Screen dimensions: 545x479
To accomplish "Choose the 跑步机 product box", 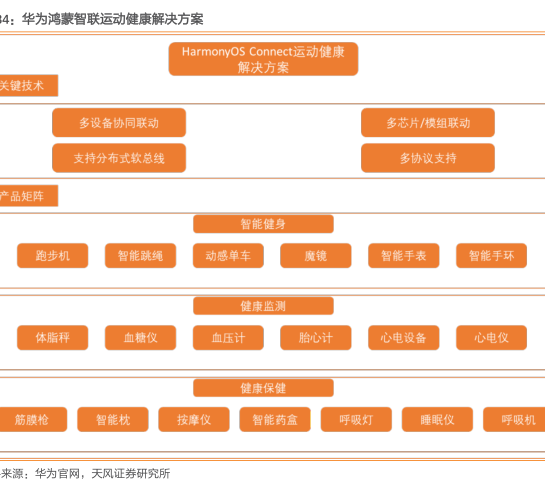I will [x=52, y=255].
